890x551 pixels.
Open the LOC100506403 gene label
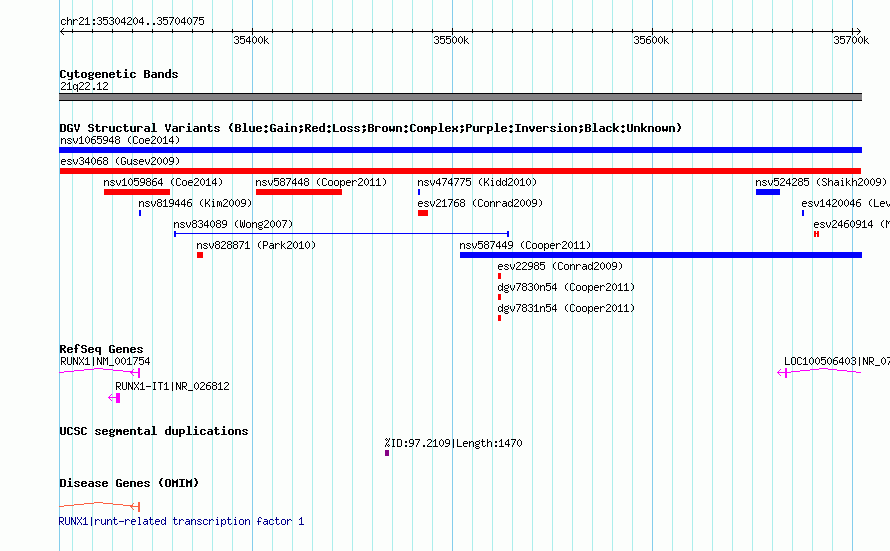point(837,361)
